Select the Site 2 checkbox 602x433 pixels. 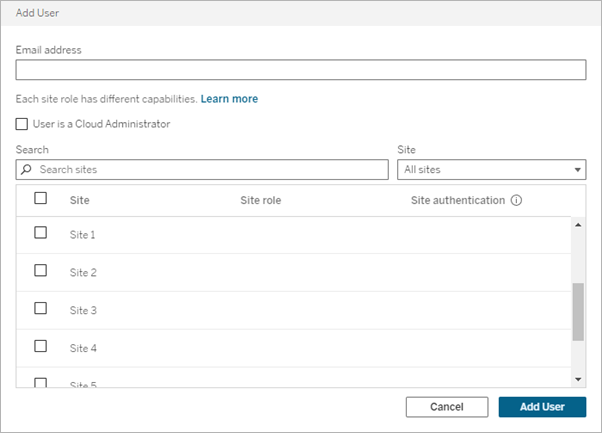pos(41,271)
